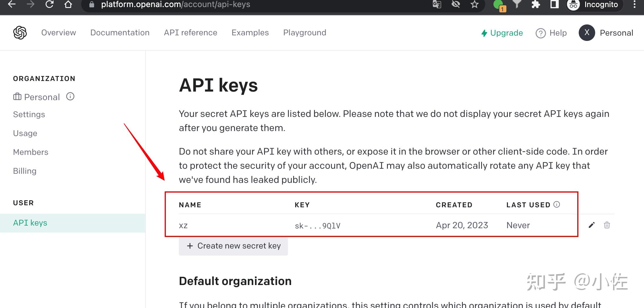Open the filter funnel extension dropdown

(517, 4)
